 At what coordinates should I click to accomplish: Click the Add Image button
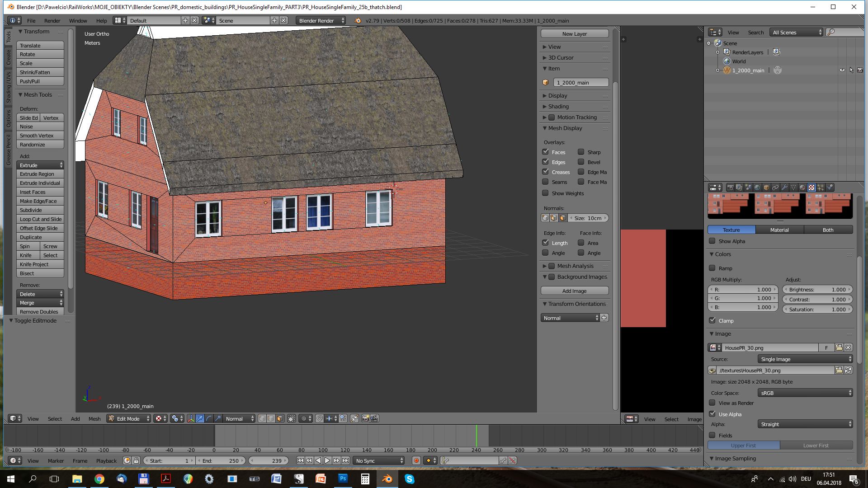click(x=574, y=291)
